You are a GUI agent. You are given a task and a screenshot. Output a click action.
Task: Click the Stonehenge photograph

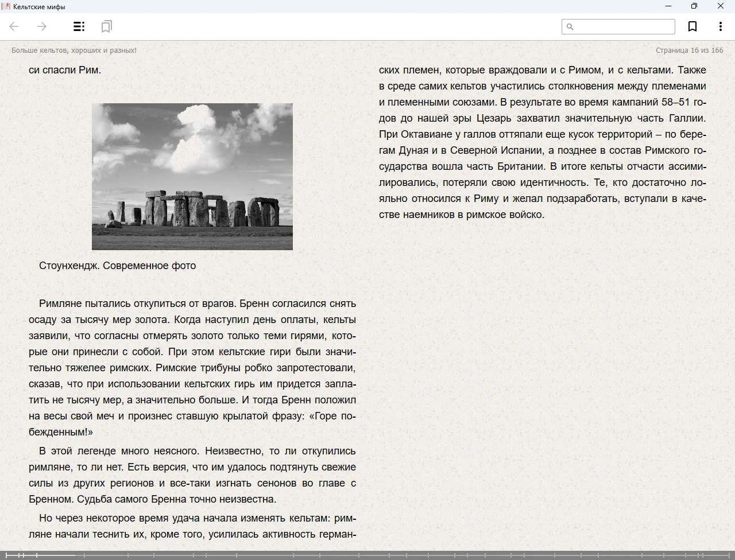coord(192,177)
